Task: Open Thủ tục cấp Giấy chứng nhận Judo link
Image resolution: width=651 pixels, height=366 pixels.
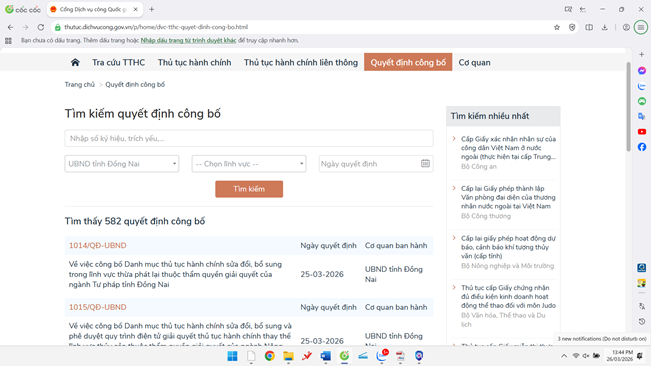Action: (x=508, y=296)
